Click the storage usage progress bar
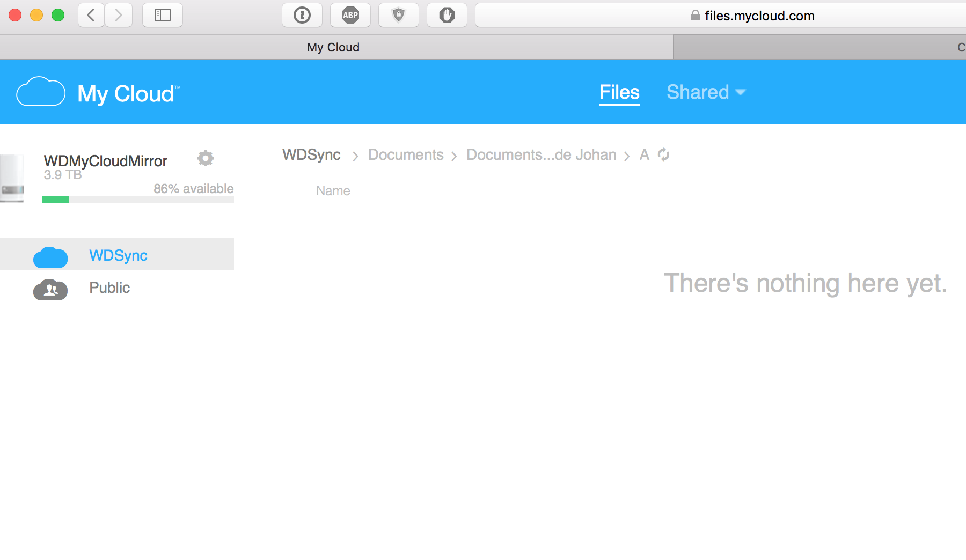The height and width of the screenshot is (560, 966). click(x=138, y=200)
